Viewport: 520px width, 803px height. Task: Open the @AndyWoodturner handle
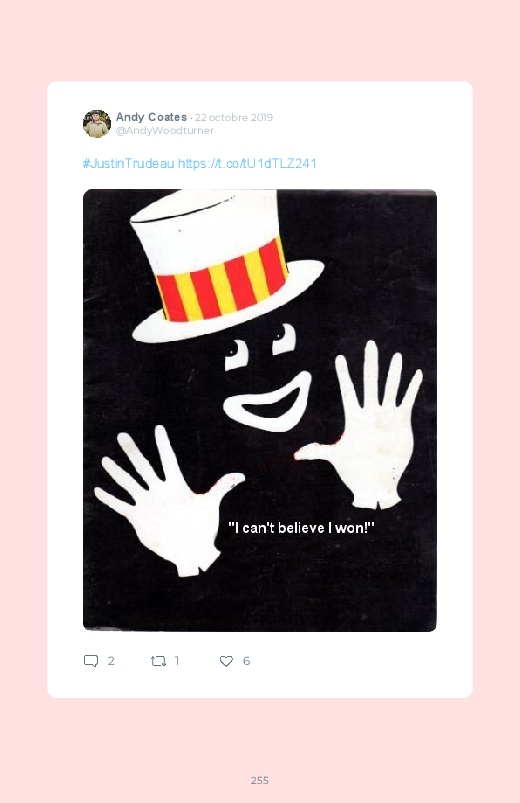(x=164, y=131)
